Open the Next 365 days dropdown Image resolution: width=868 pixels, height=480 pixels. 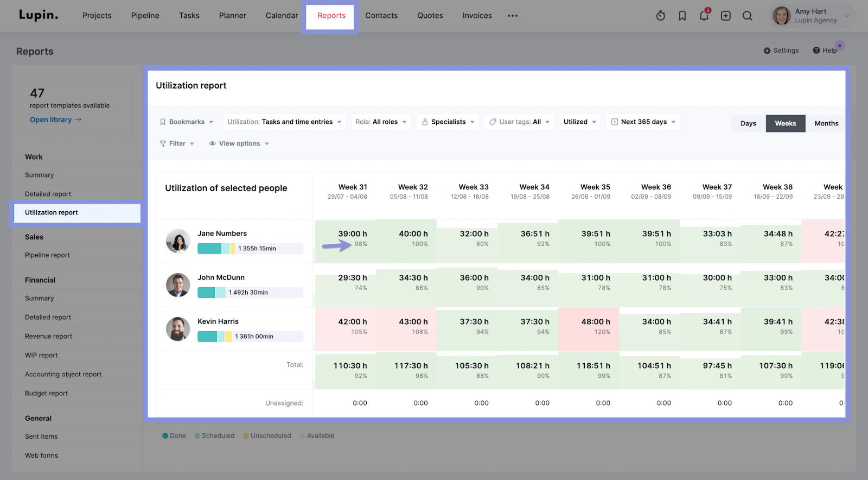point(643,122)
